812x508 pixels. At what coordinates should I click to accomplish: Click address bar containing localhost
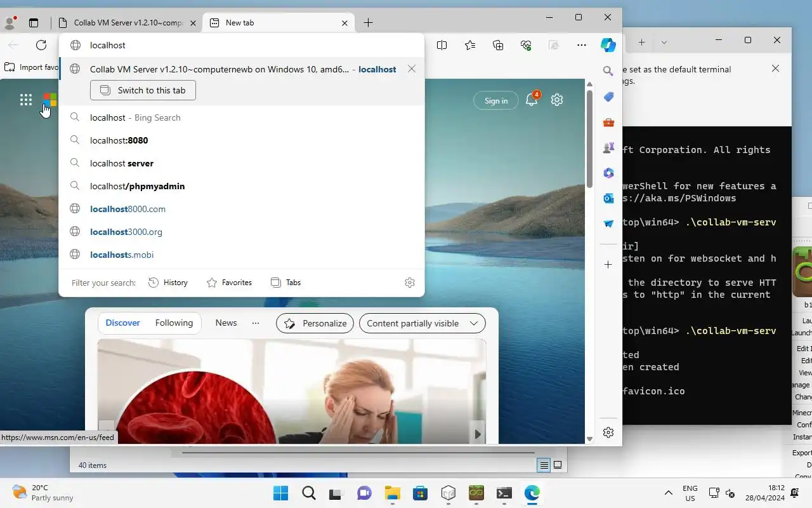pyautogui.click(x=242, y=45)
